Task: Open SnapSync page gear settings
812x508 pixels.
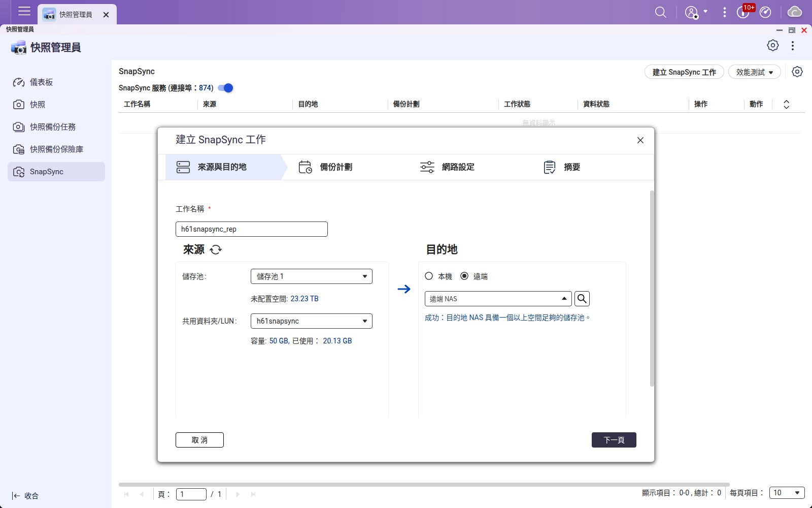Action: pyautogui.click(x=797, y=72)
